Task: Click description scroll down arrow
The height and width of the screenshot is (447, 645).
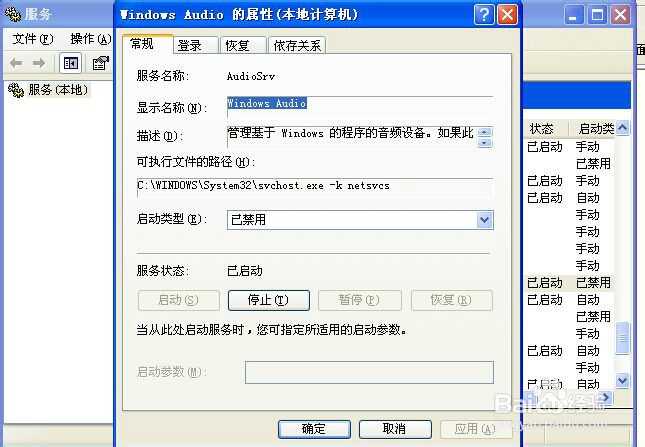Action: 485,143
